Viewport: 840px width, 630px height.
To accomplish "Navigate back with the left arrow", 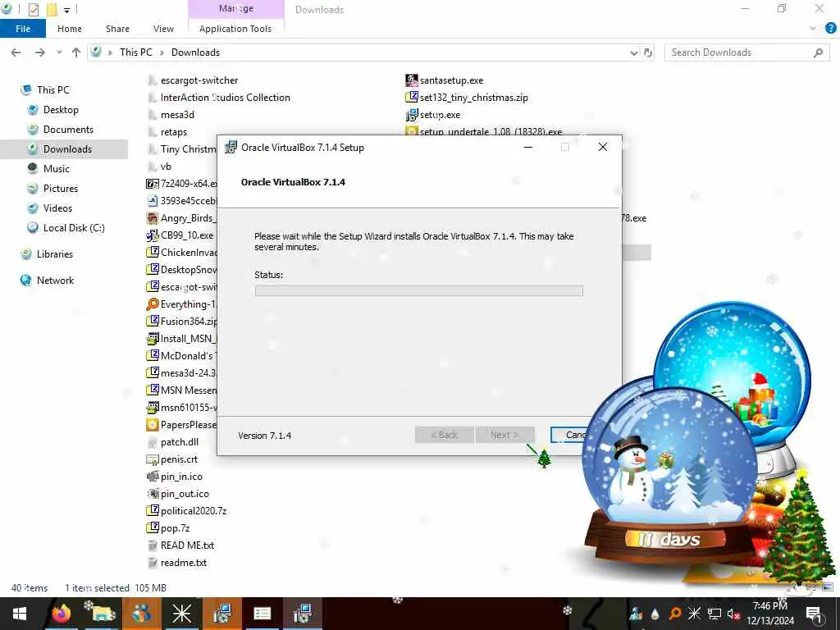I will [x=16, y=52].
